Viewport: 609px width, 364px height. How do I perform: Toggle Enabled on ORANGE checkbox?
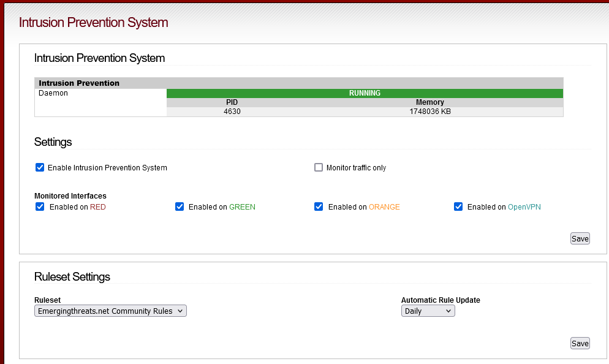[319, 207]
